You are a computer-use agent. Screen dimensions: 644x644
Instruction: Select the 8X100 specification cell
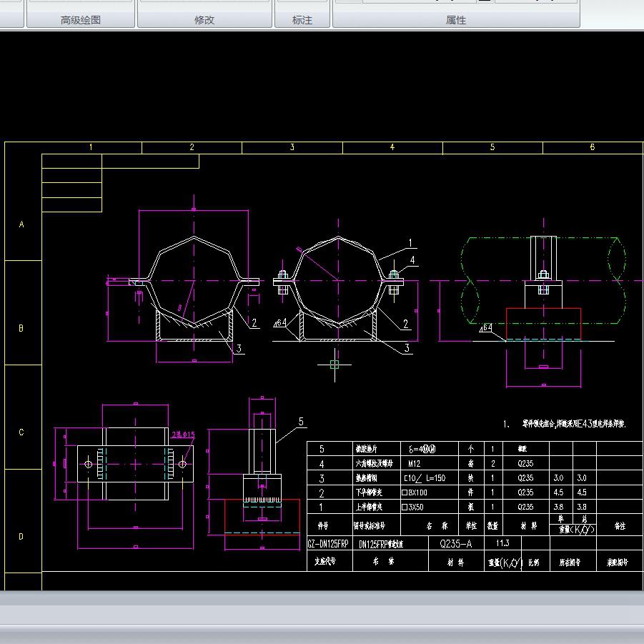(x=415, y=492)
